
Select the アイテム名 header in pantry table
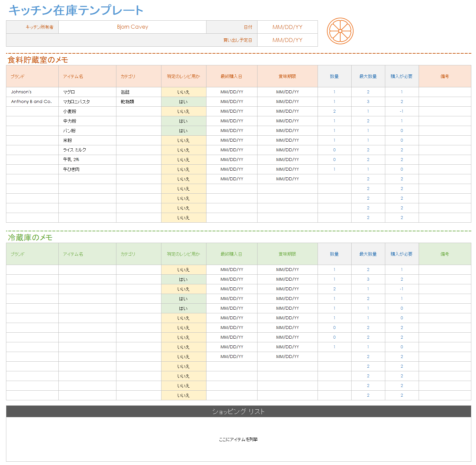(x=87, y=76)
